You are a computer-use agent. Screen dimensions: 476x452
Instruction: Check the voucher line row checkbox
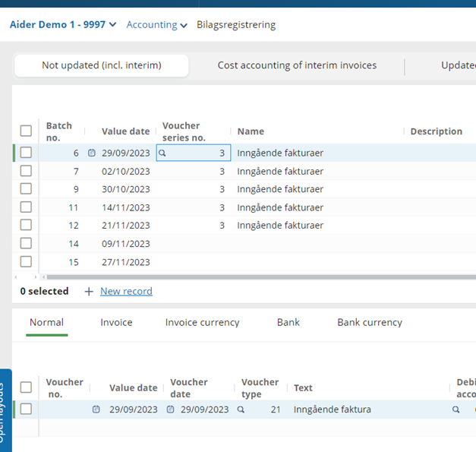click(26, 409)
